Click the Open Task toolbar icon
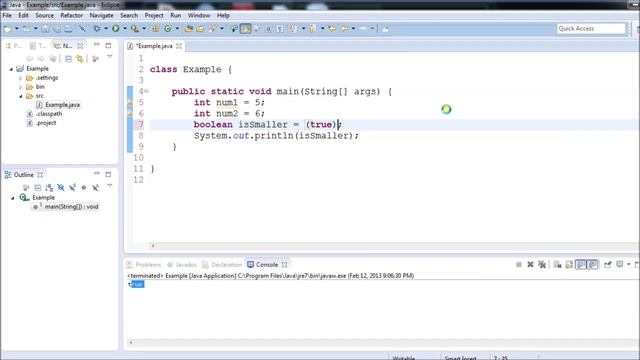Viewport: 640px width, 360px height. 200,29
